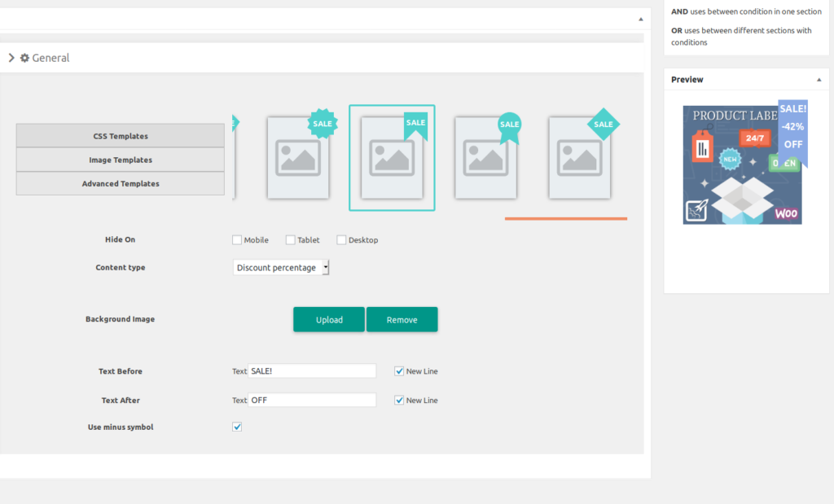Screen dimensions: 834x504
Task: Select the bookmark ribbon SALE template
Action: 392,157
